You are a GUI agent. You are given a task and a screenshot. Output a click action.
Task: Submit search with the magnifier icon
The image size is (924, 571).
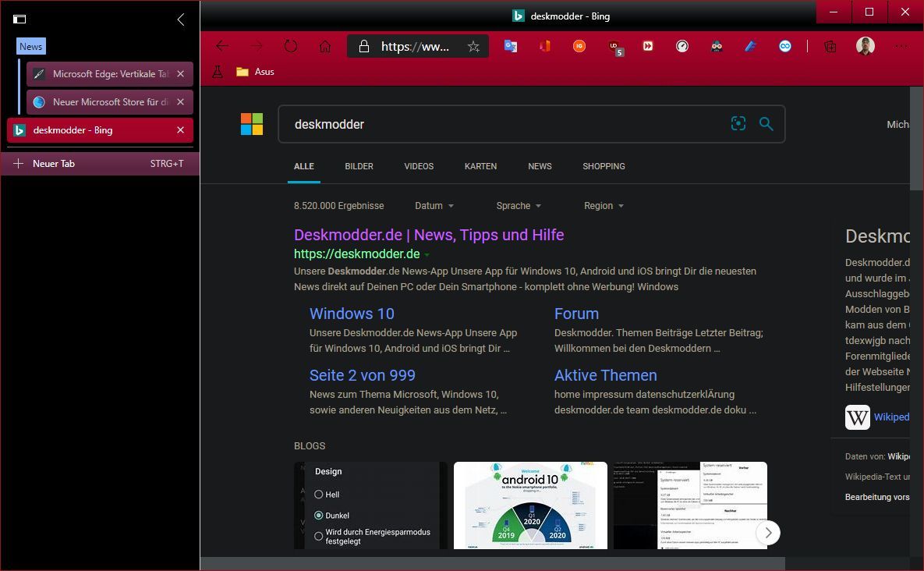click(x=766, y=123)
